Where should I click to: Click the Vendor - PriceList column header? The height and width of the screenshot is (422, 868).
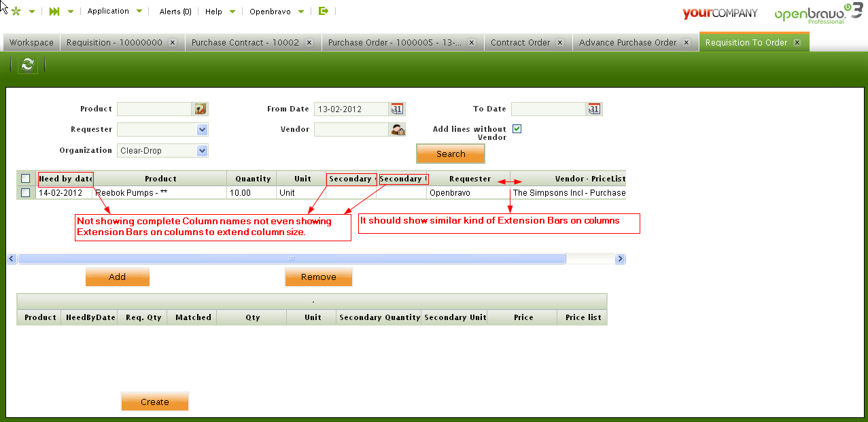click(x=568, y=179)
